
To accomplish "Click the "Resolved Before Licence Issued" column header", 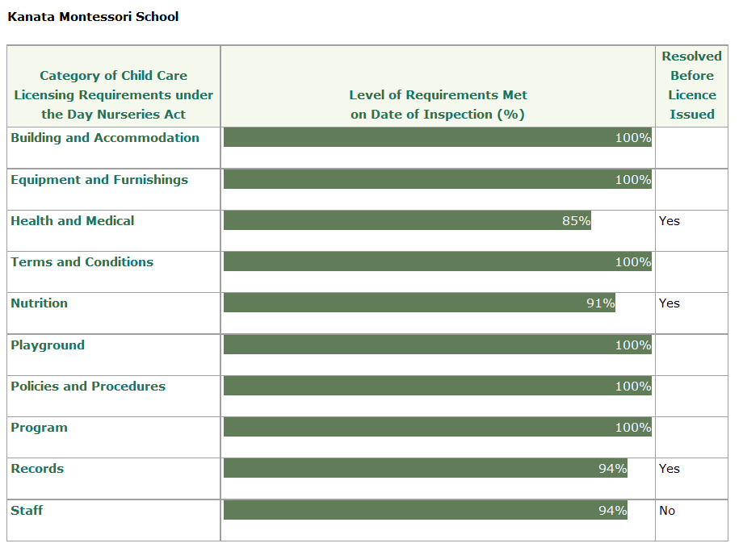I will pos(691,86).
